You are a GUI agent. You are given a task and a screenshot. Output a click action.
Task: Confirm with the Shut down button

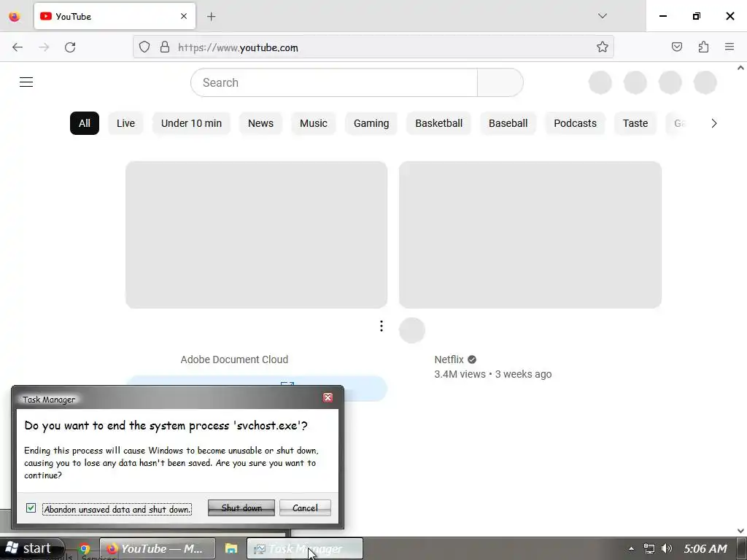(241, 508)
